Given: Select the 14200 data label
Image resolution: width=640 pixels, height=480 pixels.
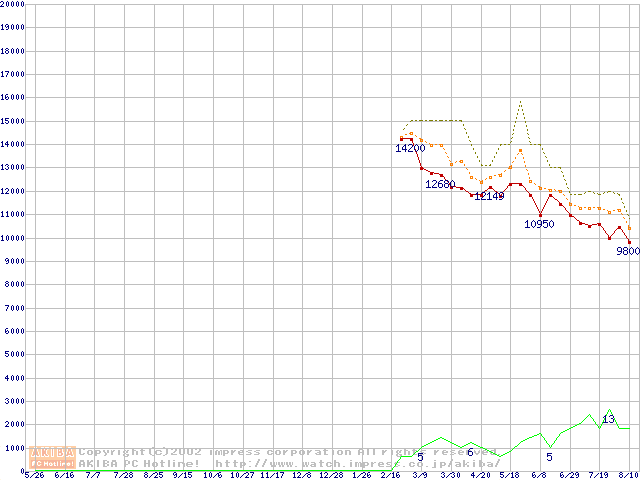Looking at the screenshot, I should click(x=410, y=148).
